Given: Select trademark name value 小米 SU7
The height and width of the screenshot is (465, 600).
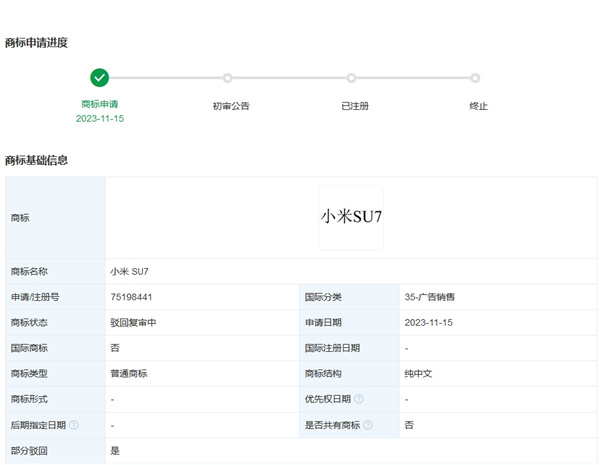Looking at the screenshot, I should point(129,272).
